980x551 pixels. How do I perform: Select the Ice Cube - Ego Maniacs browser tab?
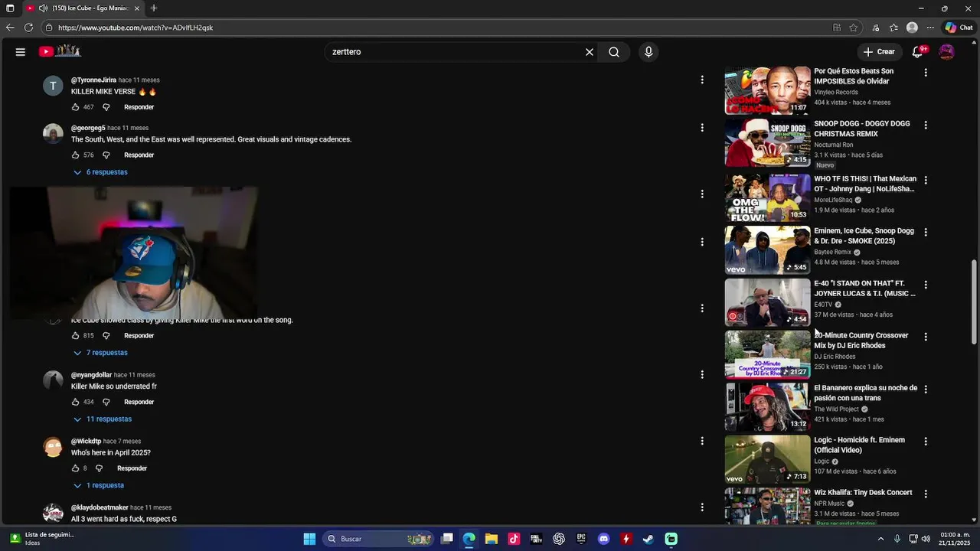point(84,8)
